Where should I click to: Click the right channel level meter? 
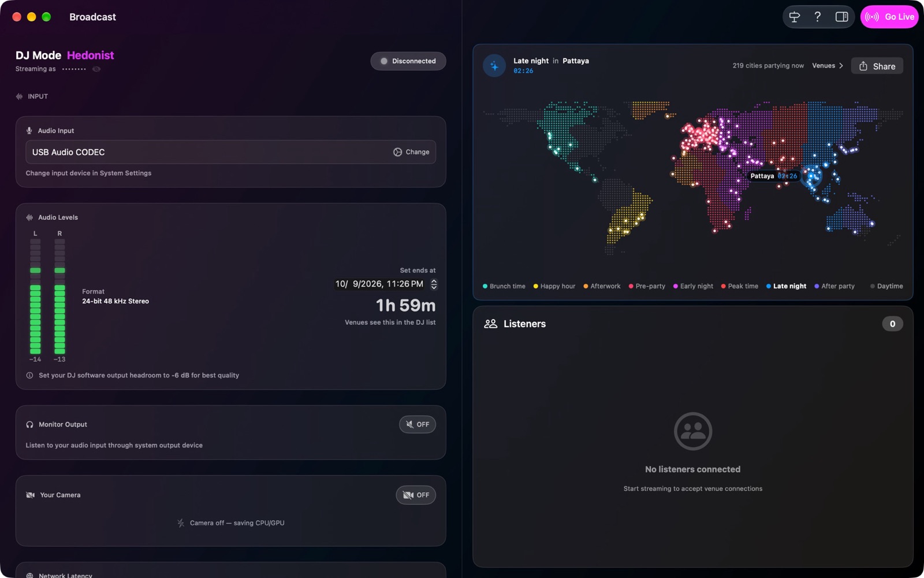pyautogui.click(x=59, y=296)
